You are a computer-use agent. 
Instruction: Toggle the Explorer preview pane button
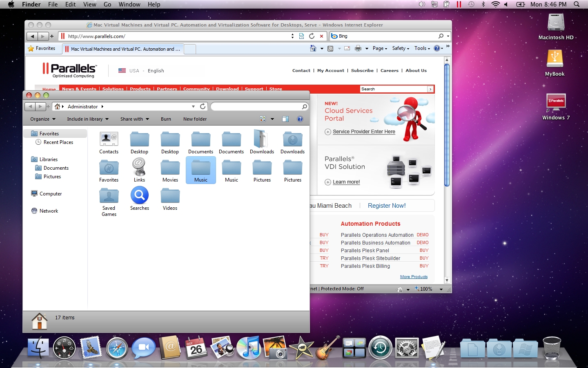pyautogui.click(x=285, y=119)
